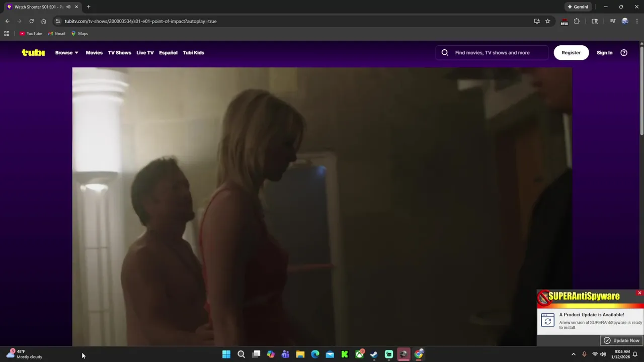Viewport: 644px width, 362px height.
Task: Click Update Now in SUPERAntiSpyware popup
Action: coord(621,340)
